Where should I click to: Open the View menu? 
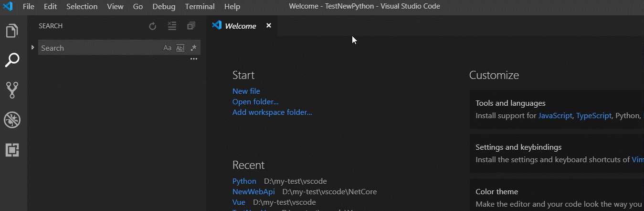(x=115, y=7)
